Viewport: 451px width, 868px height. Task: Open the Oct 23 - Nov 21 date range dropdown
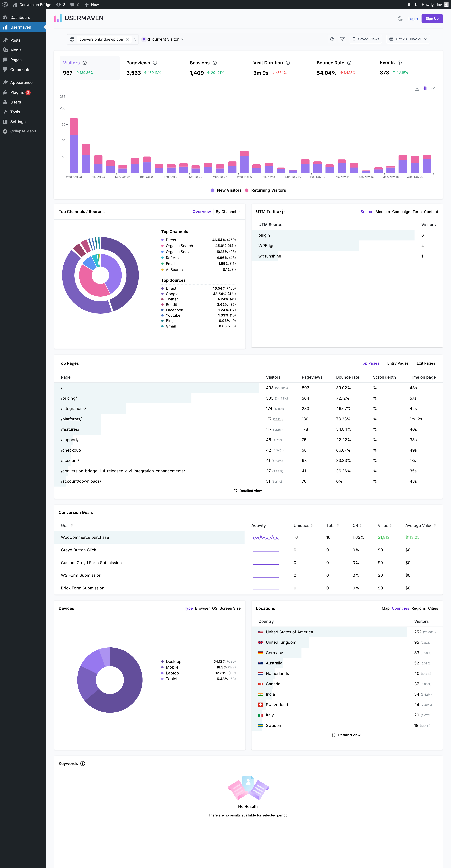tap(408, 39)
